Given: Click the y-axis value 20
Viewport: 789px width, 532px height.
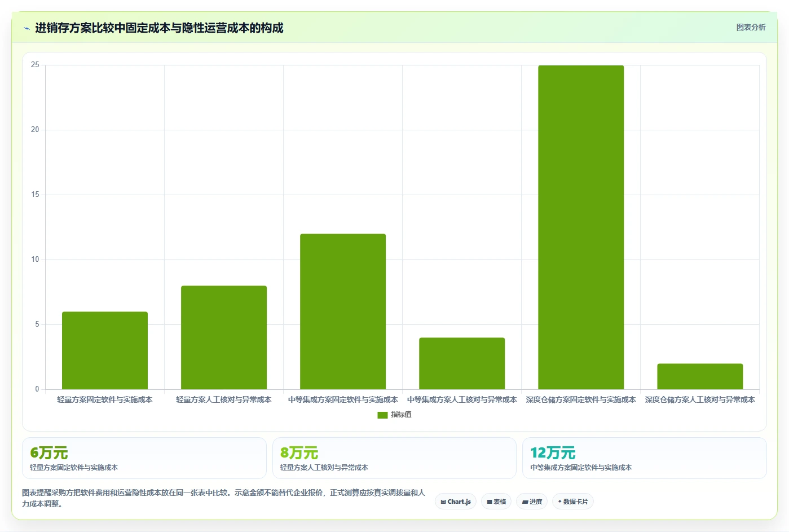Looking at the screenshot, I should coord(35,130).
